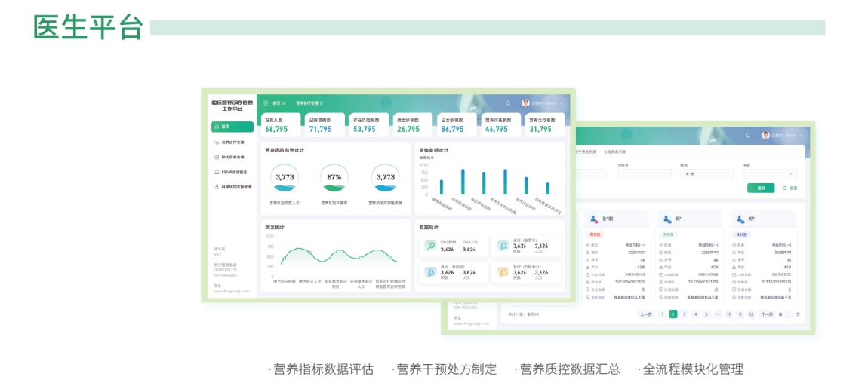Close the 首页 tab in dashboard header
This screenshot has width=868, height=392.
click(x=284, y=103)
